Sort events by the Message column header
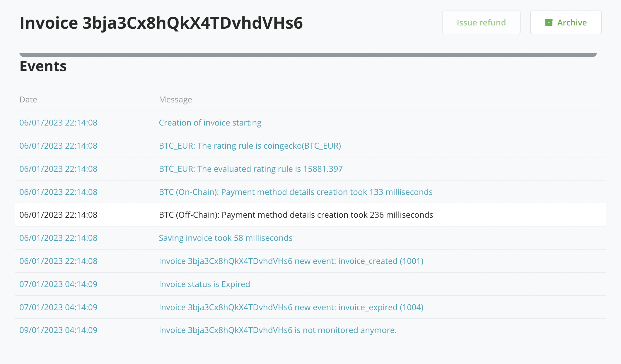This screenshot has height=364, width=621. 175,99
